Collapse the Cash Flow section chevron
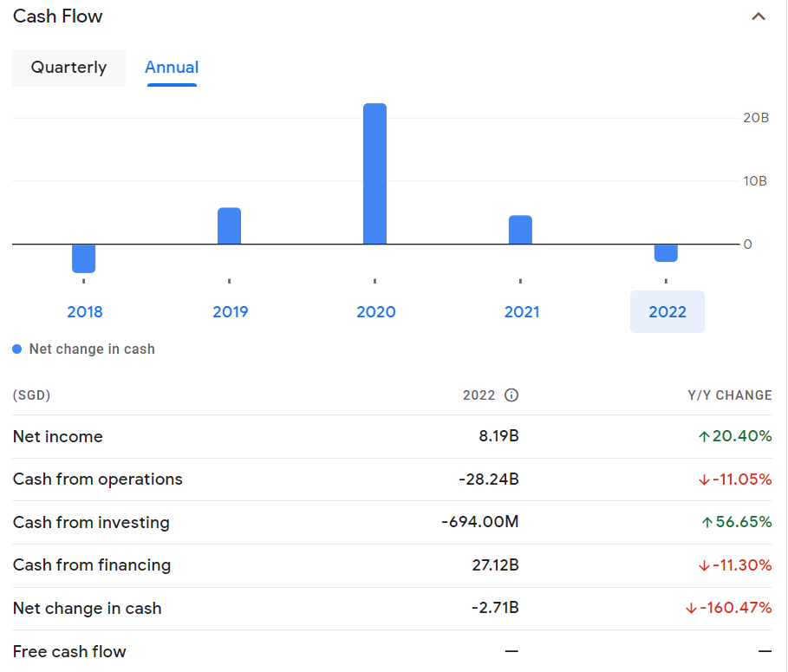Viewport: 788px width, 672px height. click(x=758, y=16)
